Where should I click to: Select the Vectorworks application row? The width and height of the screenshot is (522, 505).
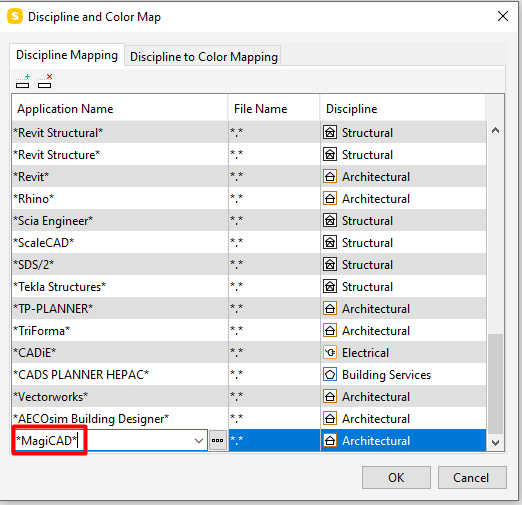pyautogui.click(x=249, y=396)
